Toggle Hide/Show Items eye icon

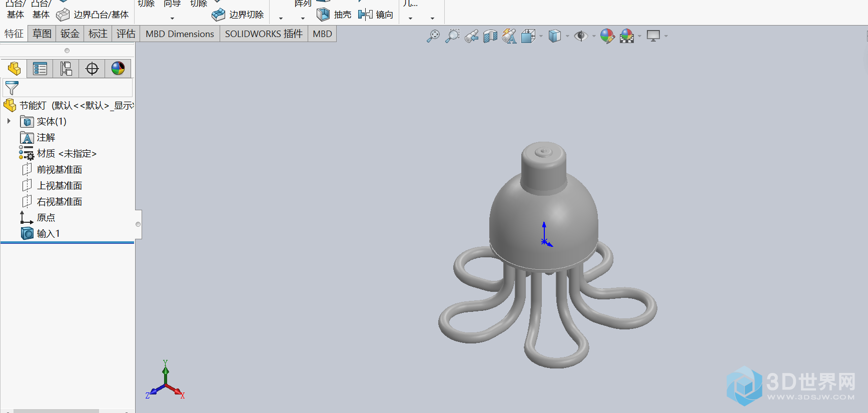pyautogui.click(x=581, y=36)
